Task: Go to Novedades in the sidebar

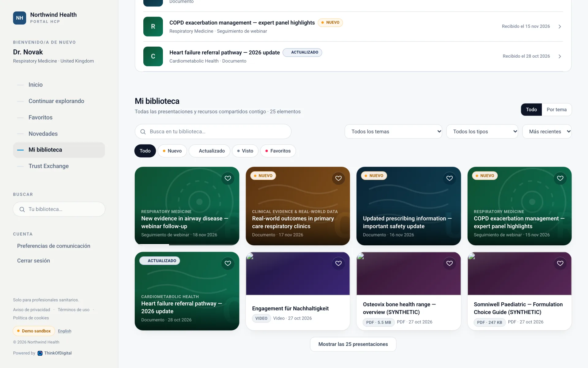Action: click(x=43, y=134)
